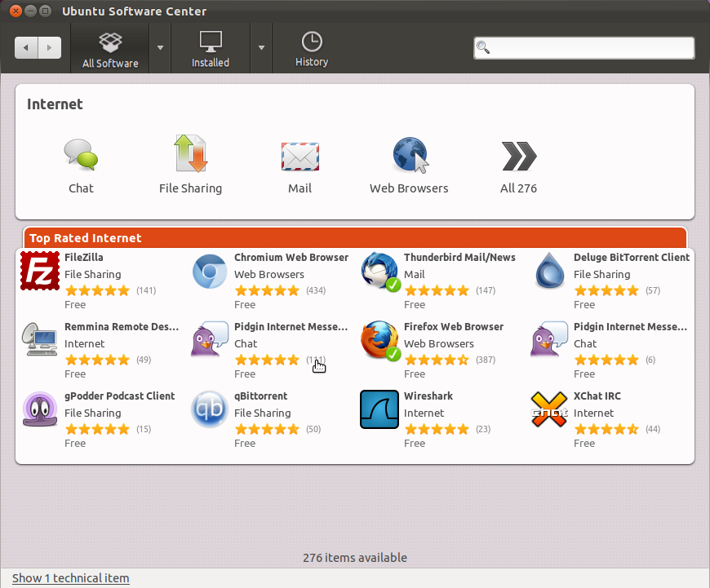Select the Deluge BitTorrent Client icon
710x588 pixels.
point(549,269)
